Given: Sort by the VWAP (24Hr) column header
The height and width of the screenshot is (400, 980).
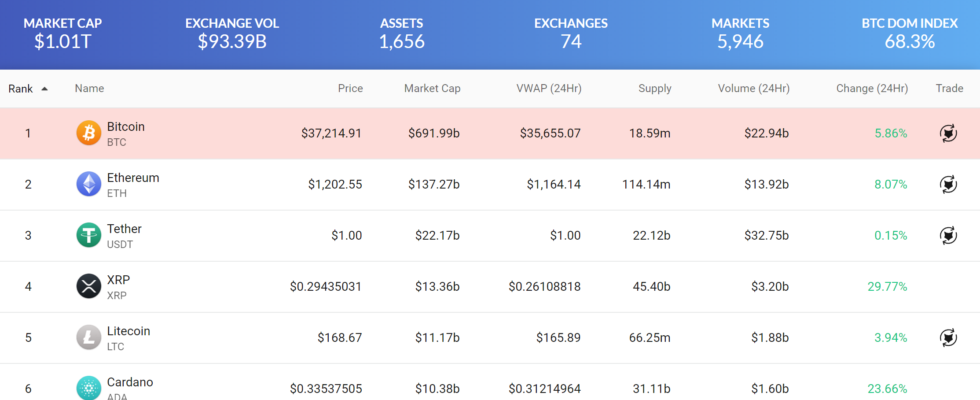Looking at the screenshot, I should coord(549,89).
